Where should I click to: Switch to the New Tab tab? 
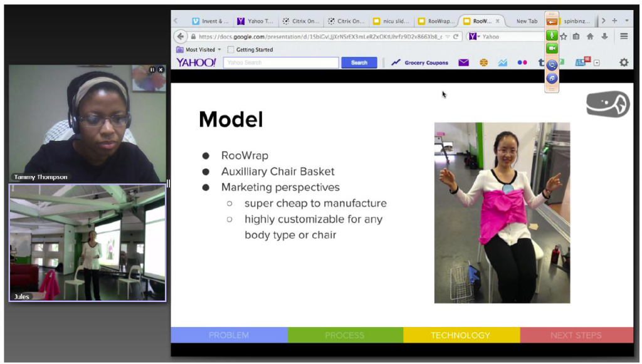(527, 21)
